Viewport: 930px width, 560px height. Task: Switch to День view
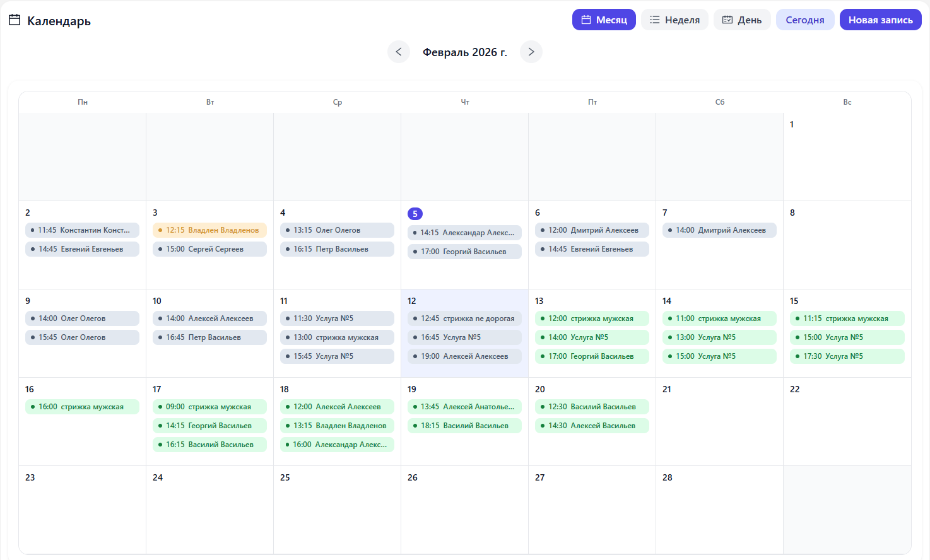point(742,20)
